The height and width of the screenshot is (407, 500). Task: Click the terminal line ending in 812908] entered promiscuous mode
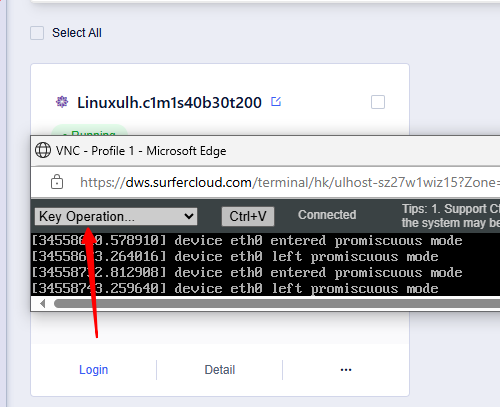(247, 273)
